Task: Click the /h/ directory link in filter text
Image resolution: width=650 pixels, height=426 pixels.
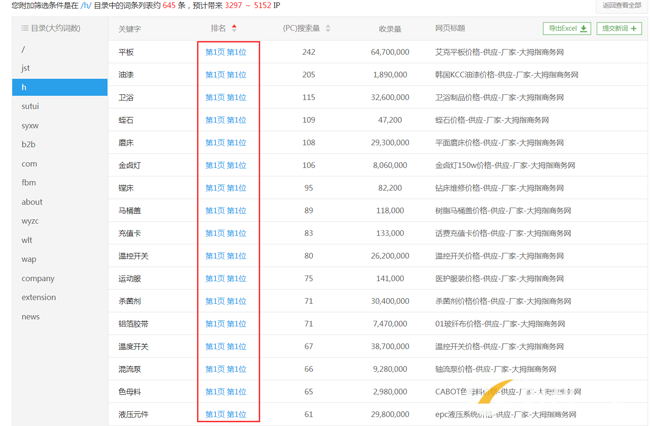Action: 86,5
